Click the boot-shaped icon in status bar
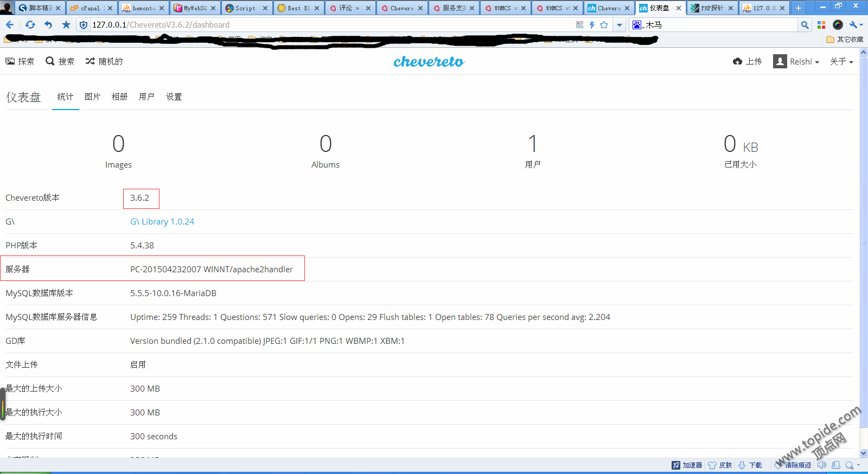The width and height of the screenshot is (868, 474). [x=836, y=465]
